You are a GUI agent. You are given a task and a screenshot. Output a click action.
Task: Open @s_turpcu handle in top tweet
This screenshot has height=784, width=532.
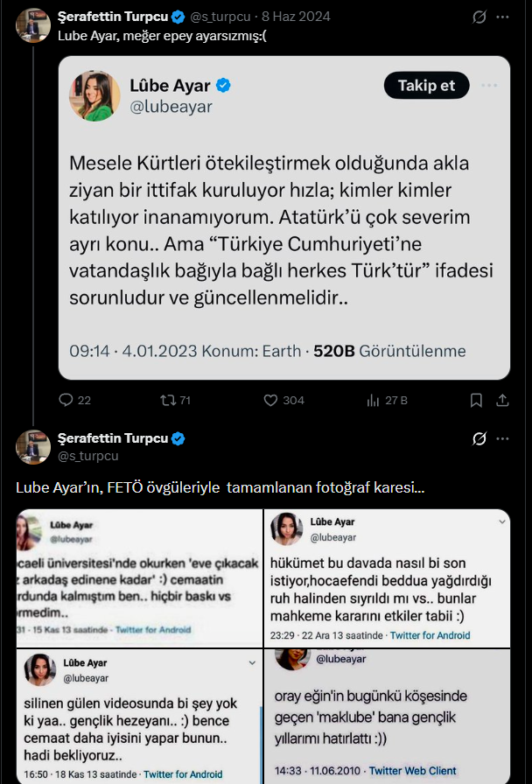pyautogui.click(x=220, y=17)
